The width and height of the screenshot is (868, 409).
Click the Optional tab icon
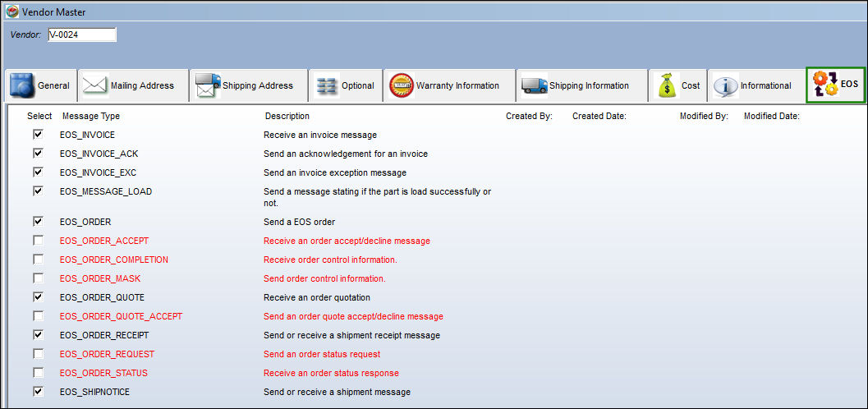327,85
